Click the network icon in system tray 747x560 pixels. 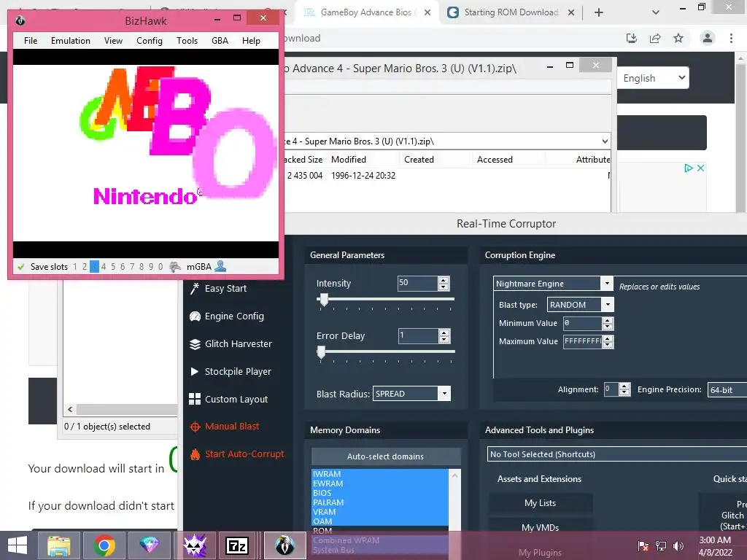[661, 545]
